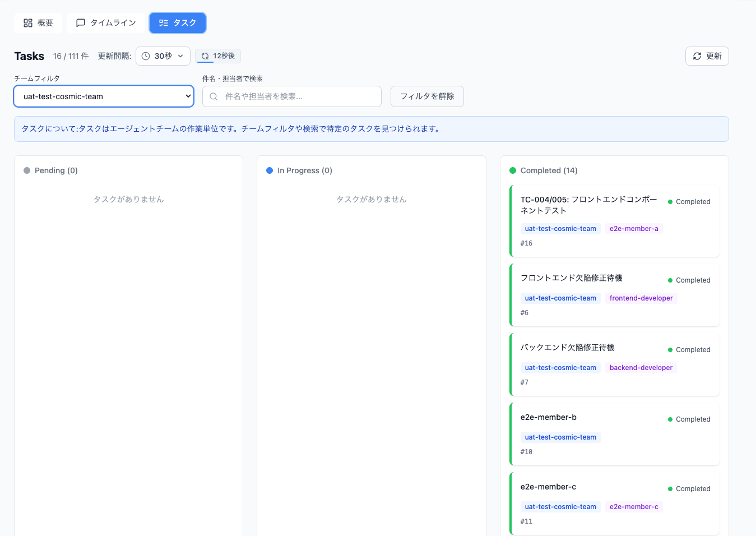Open the 30秒 refresh interval dropdown
This screenshot has height=536, width=756.
click(x=163, y=56)
